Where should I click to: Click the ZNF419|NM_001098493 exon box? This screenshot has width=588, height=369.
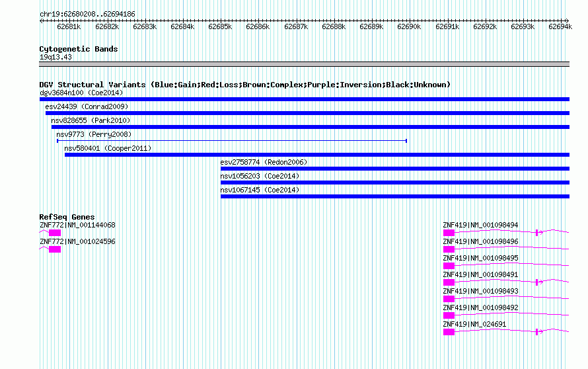pyautogui.click(x=449, y=299)
